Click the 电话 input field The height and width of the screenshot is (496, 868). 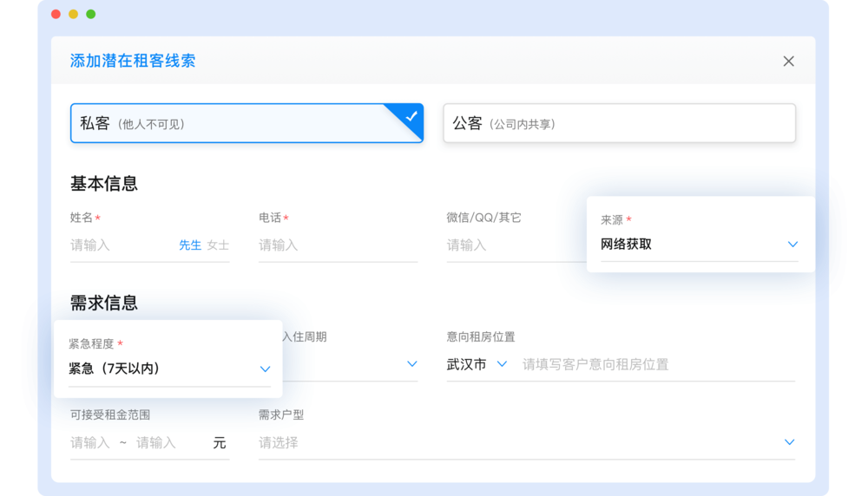(338, 245)
